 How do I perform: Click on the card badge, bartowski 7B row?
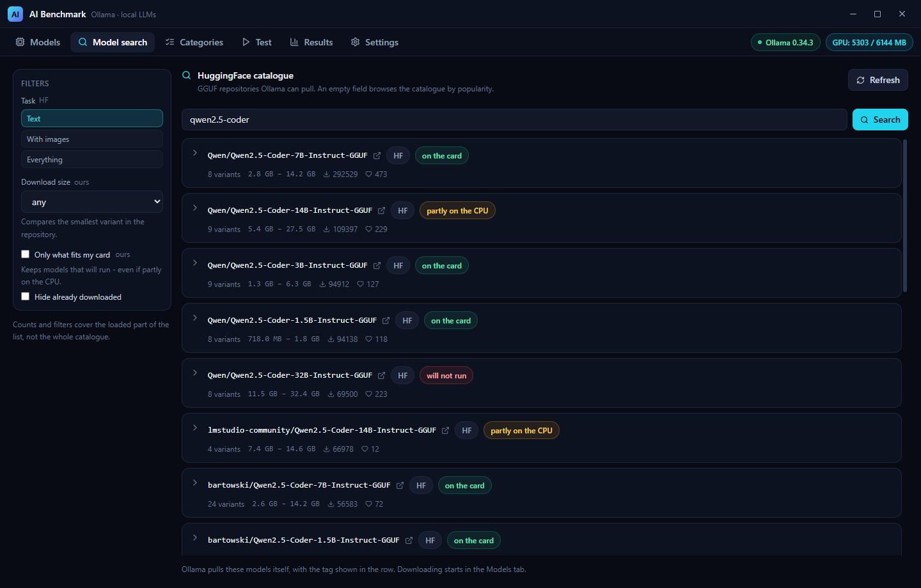tap(465, 486)
